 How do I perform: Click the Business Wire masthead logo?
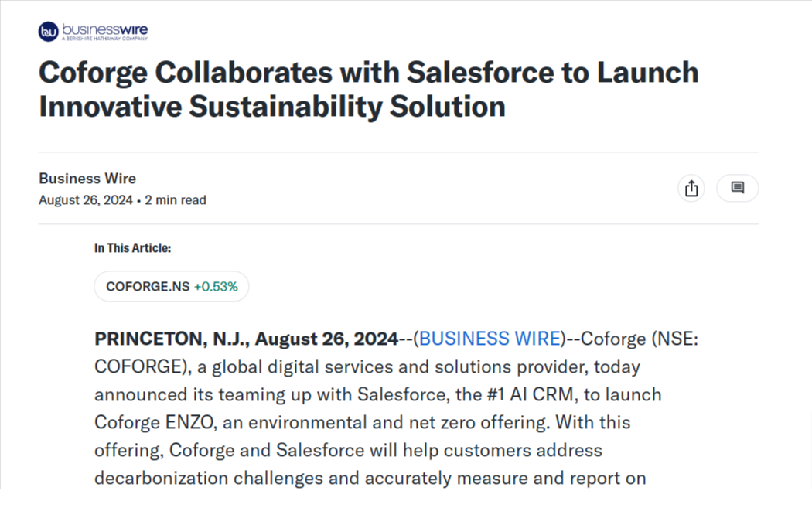coord(92,31)
